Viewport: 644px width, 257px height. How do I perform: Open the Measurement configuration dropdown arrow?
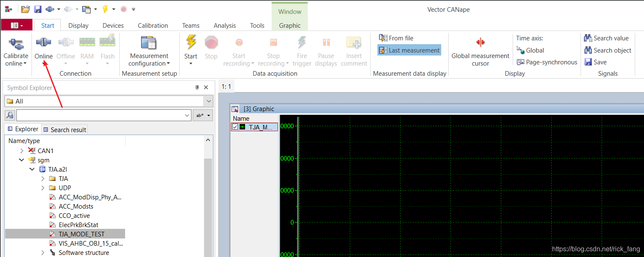[x=168, y=64]
